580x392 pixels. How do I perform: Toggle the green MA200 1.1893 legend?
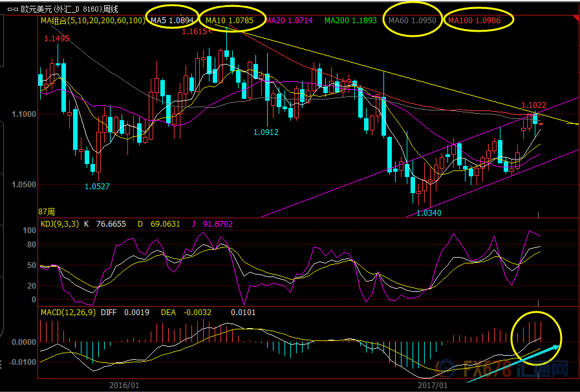[350, 21]
